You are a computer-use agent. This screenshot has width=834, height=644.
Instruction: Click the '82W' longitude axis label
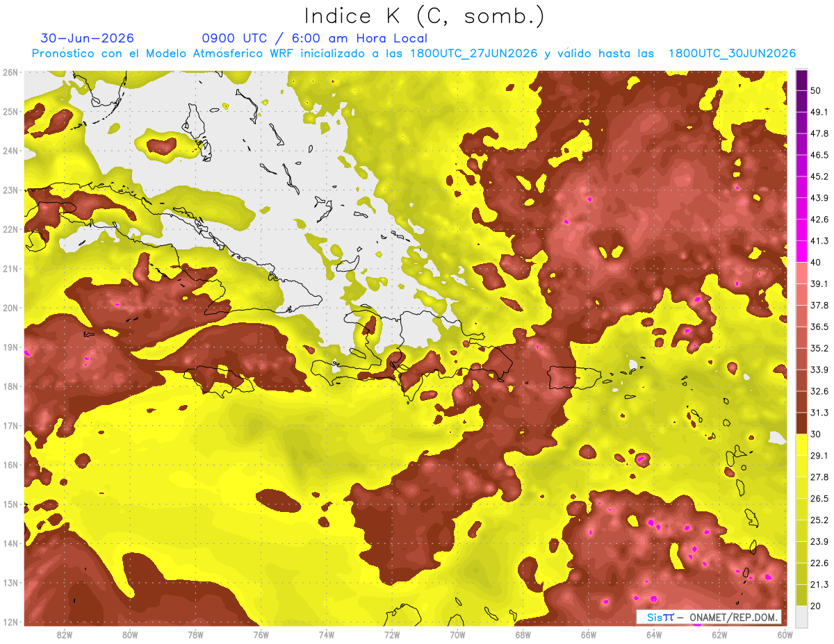(x=65, y=634)
